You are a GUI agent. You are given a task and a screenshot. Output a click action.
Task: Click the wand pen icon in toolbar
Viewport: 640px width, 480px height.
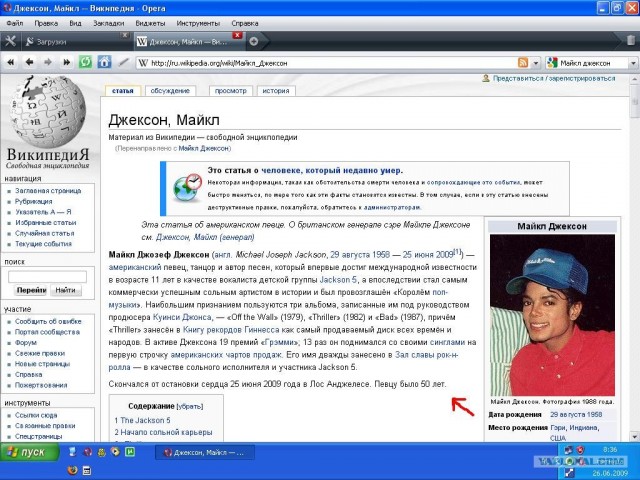click(123, 62)
